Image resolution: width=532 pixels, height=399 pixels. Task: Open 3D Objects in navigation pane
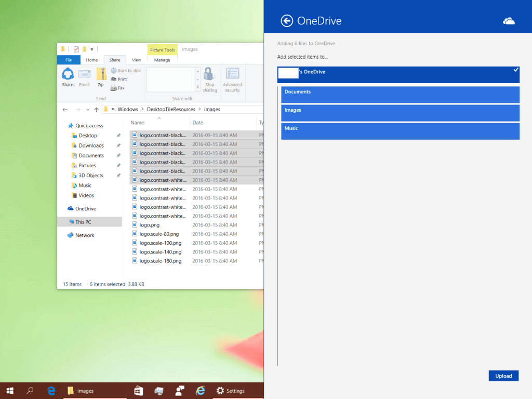tap(91, 176)
